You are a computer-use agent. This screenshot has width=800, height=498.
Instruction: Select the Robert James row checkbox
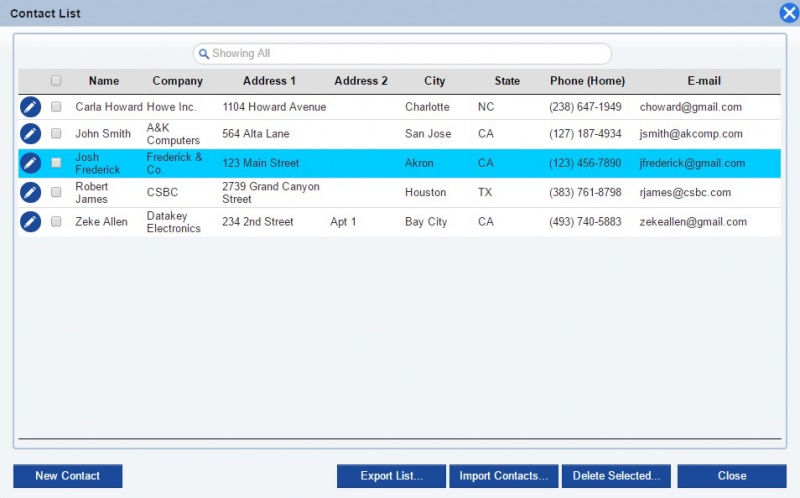coord(56,193)
